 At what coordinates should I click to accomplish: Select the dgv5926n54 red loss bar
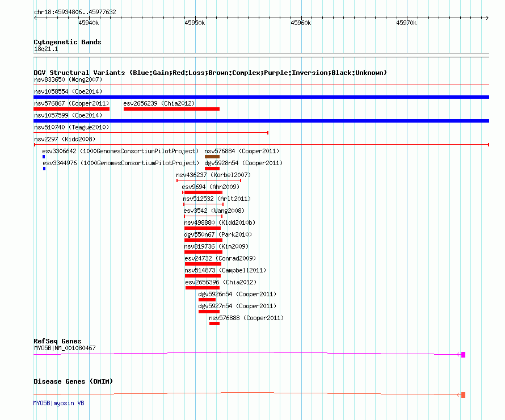[207, 300]
